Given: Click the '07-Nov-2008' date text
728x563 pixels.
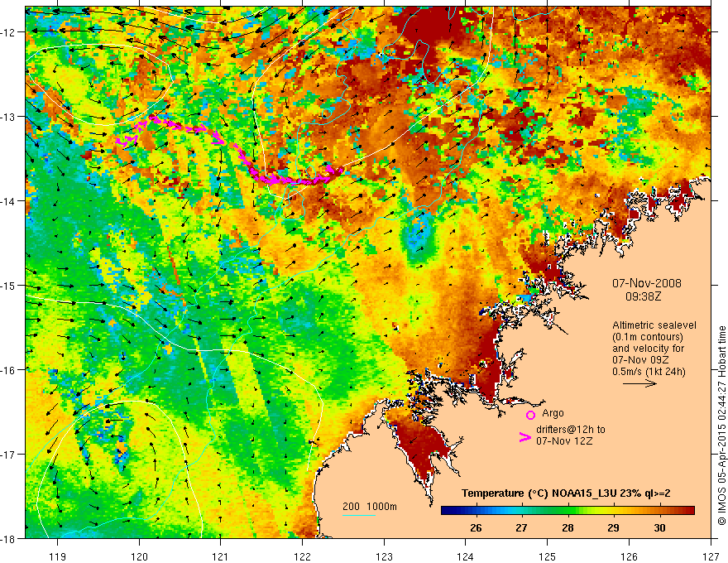Looking at the screenshot, I should click(x=647, y=283).
